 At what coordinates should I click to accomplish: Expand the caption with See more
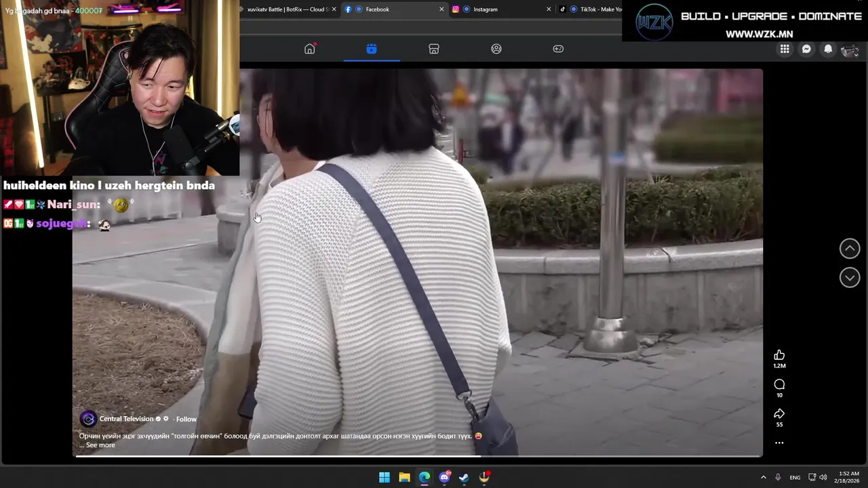click(x=100, y=445)
